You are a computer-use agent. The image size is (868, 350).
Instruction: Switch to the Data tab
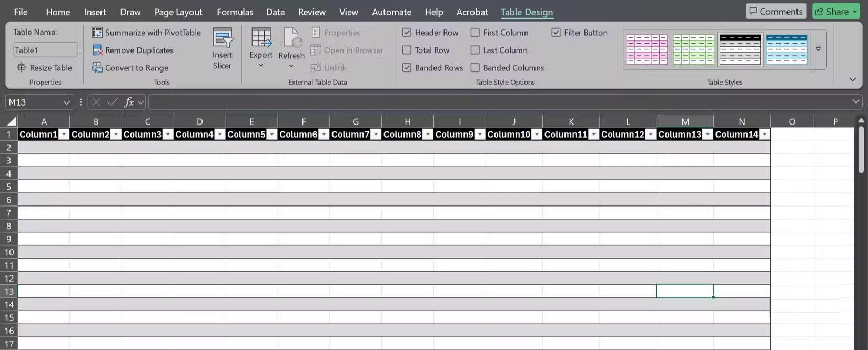(x=275, y=12)
